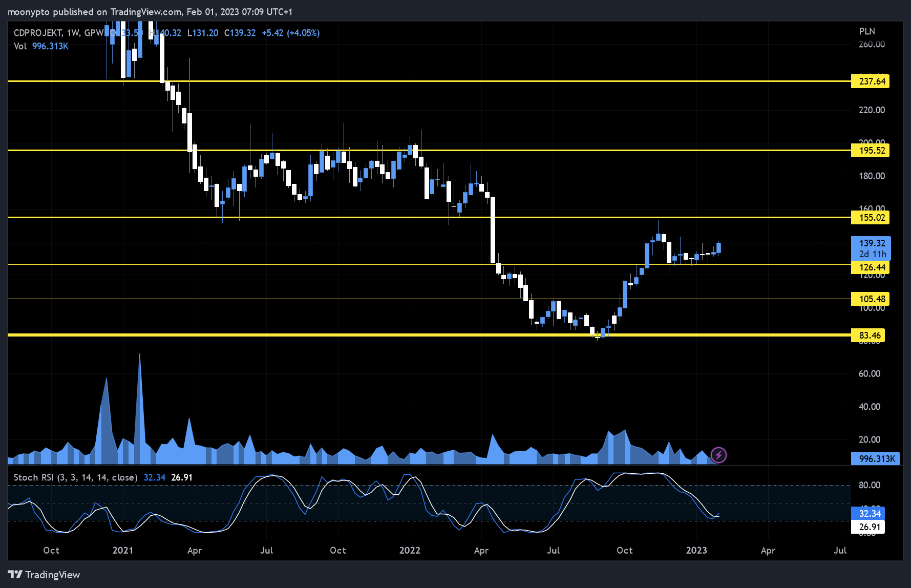Click the 996.313K volume axis label

875,458
